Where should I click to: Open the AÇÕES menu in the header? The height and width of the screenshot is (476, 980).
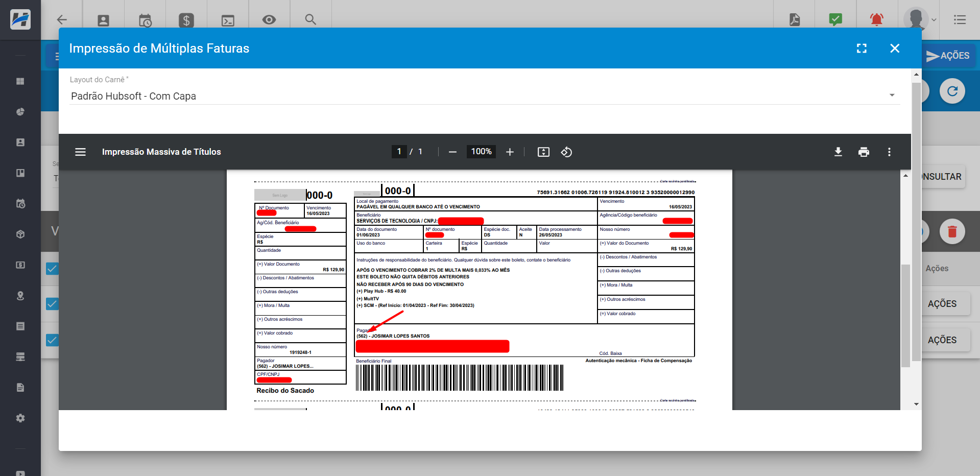[x=948, y=56]
